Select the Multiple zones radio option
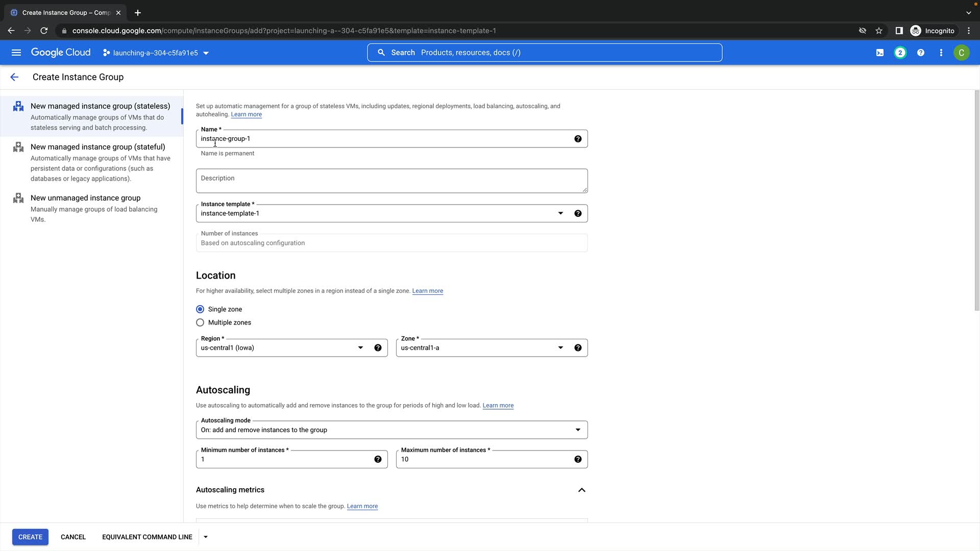This screenshot has height=551, width=980. [x=200, y=322]
